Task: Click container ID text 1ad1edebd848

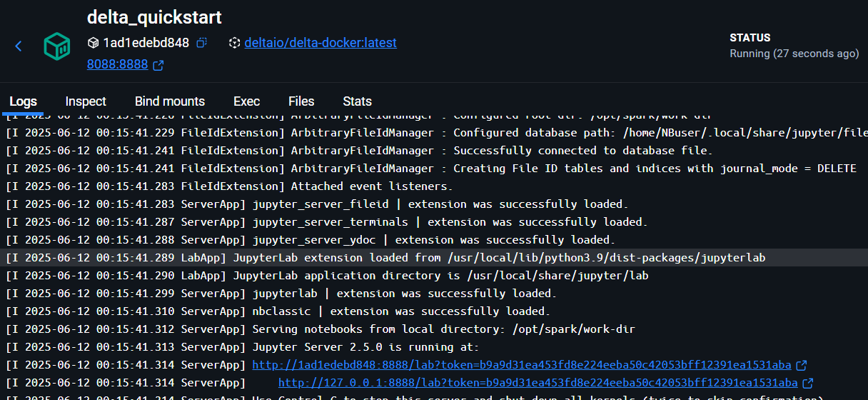Action: [146, 43]
